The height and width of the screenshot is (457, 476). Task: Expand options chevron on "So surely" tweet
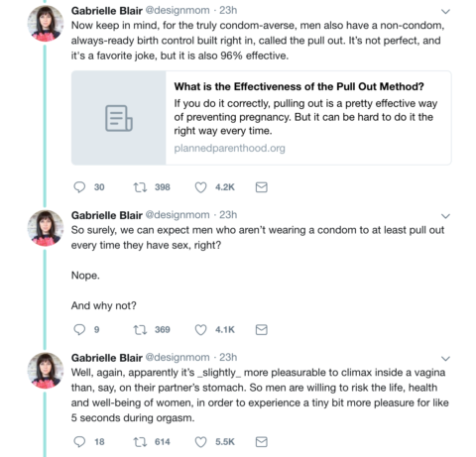tap(445, 216)
